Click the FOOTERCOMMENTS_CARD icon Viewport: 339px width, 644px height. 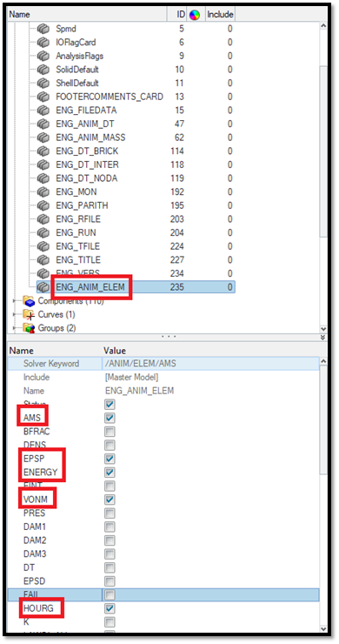[x=43, y=97]
